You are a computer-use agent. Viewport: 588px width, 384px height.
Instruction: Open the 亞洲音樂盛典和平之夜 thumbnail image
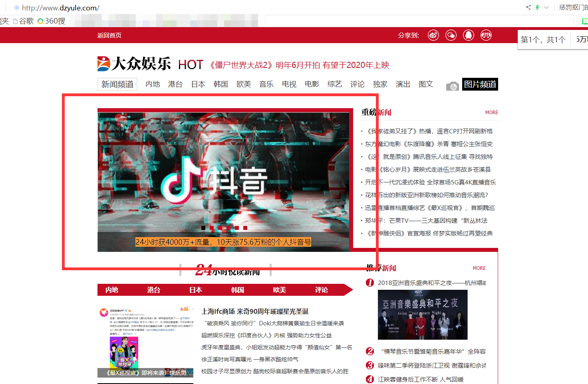point(423,315)
